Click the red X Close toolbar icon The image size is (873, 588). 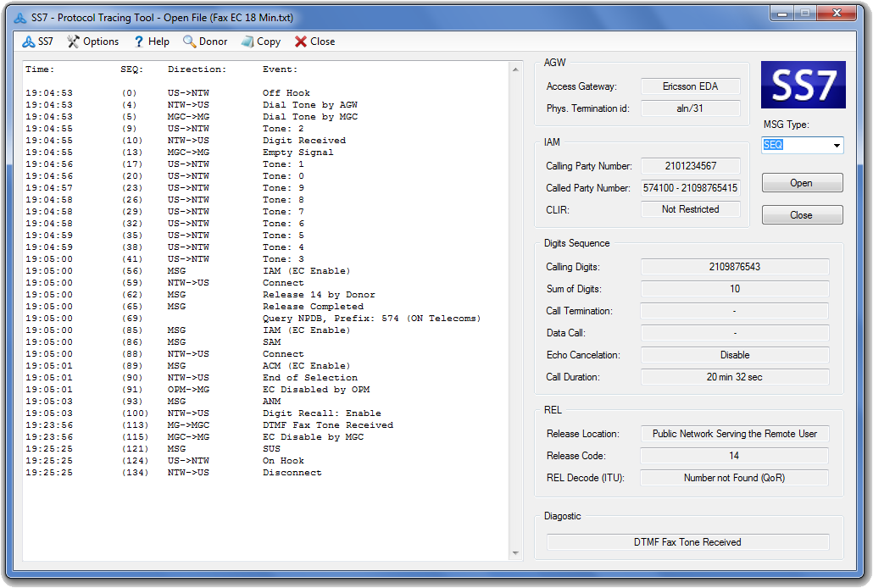301,42
